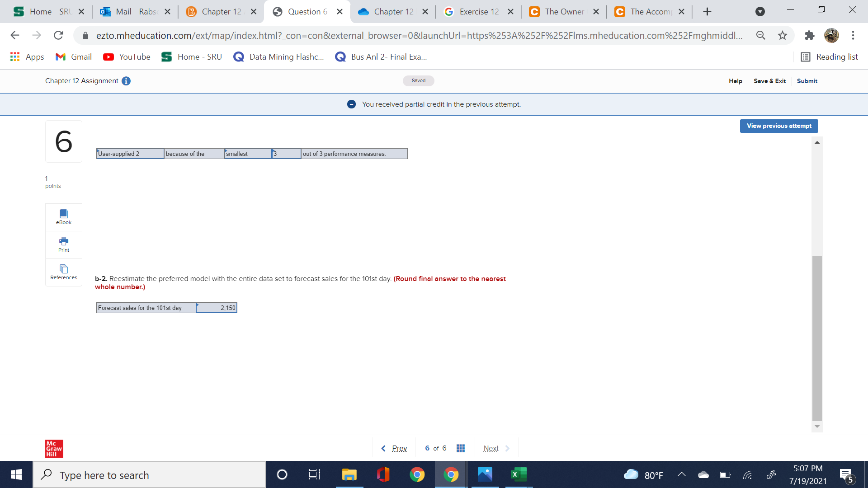This screenshot has height=488, width=868.
Task: Click the Chapter 12 Assignment info icon
Action: [127, 81]
